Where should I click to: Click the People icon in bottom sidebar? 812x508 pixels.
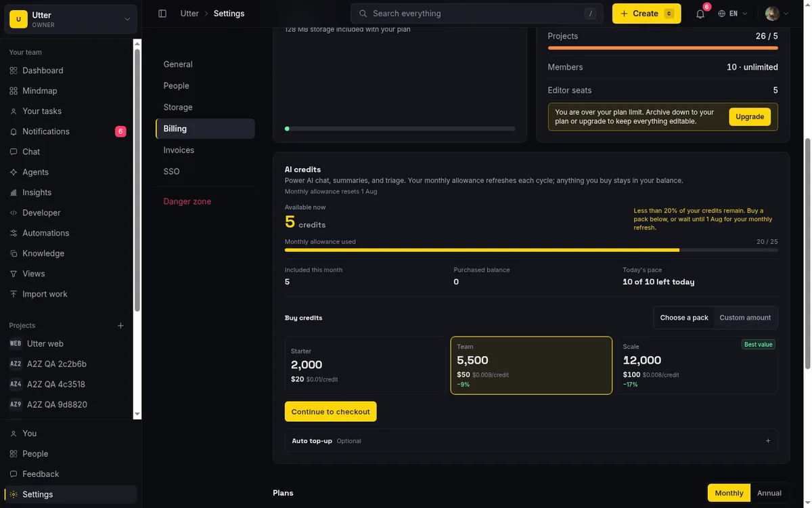click(x=14, y=454)
